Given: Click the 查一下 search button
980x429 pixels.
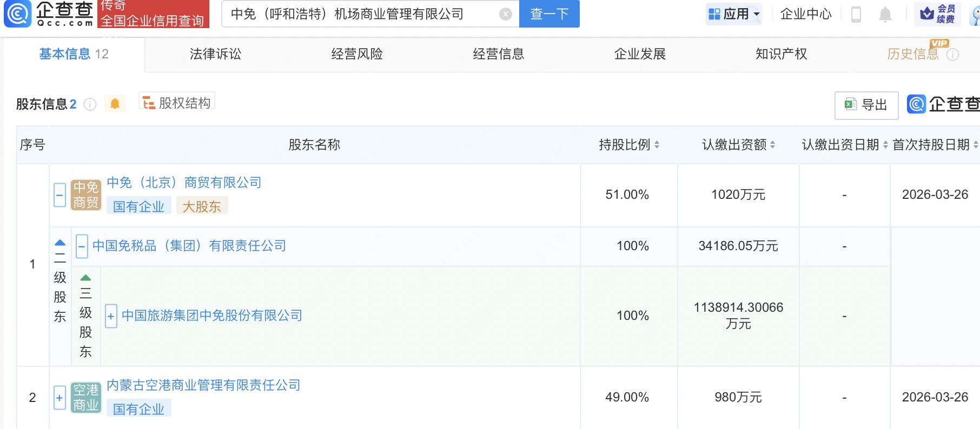Looking at the screenshot, I should [x=549, y=14].
